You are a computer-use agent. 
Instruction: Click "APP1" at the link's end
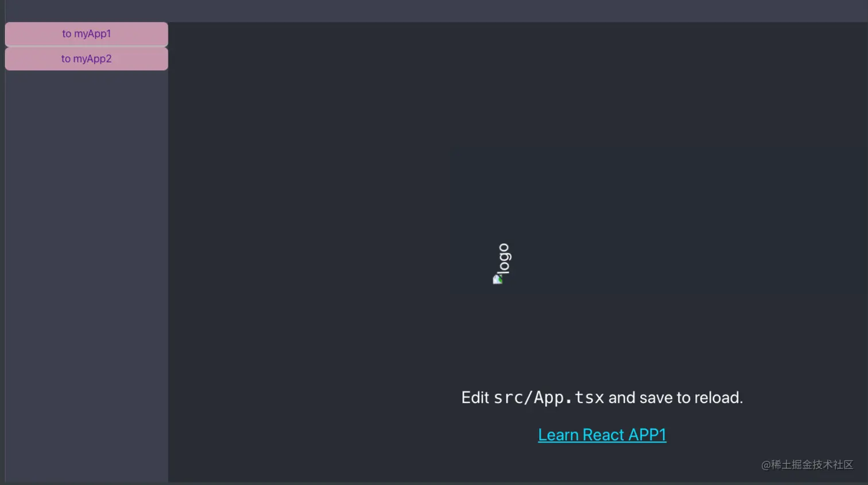(648, 435)
